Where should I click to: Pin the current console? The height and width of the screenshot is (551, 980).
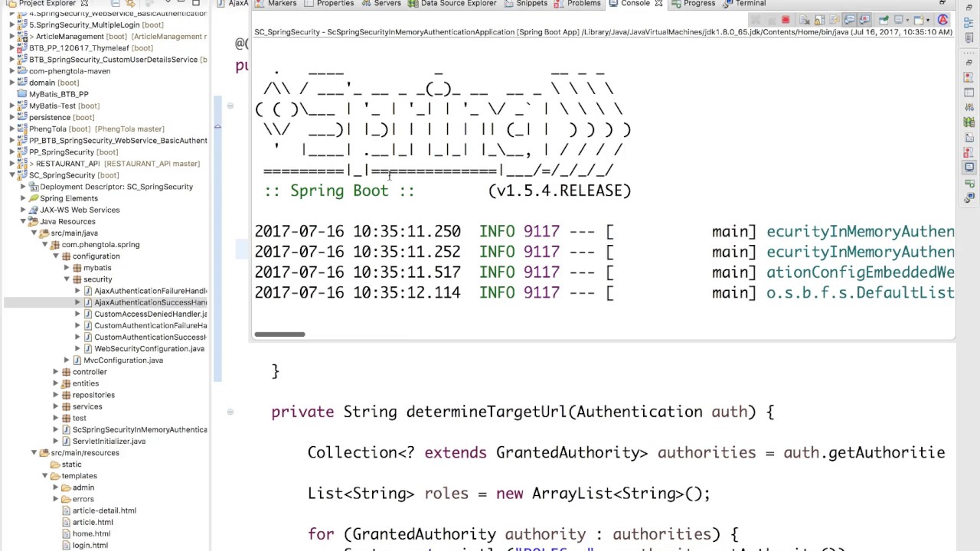pyautogui.click(x=884, y=20)
